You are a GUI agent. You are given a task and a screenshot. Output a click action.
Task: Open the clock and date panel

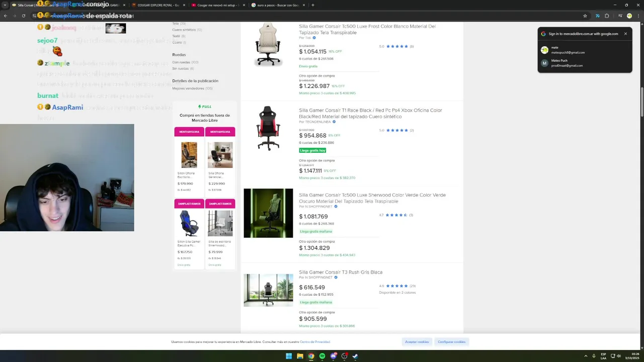click(x=632, y=356)
